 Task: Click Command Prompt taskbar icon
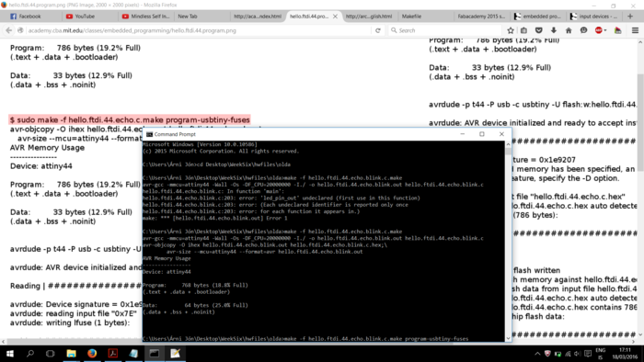tap(155, 354)
